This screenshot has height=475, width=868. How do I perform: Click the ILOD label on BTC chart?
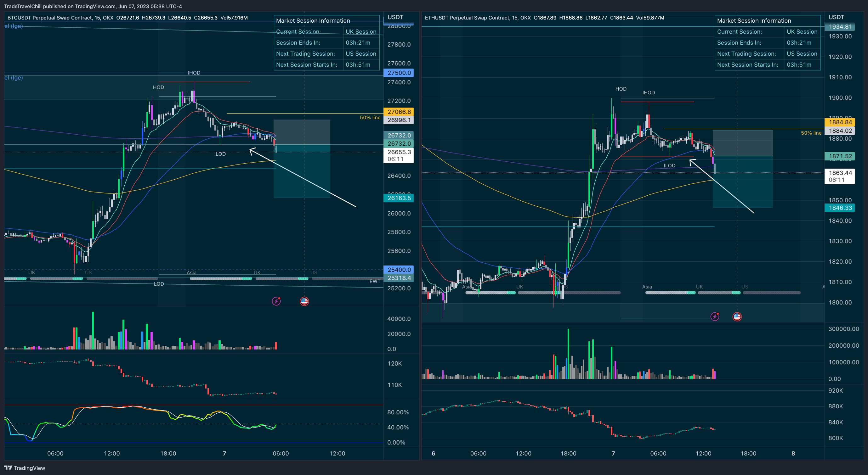click(x=220, y=154)
